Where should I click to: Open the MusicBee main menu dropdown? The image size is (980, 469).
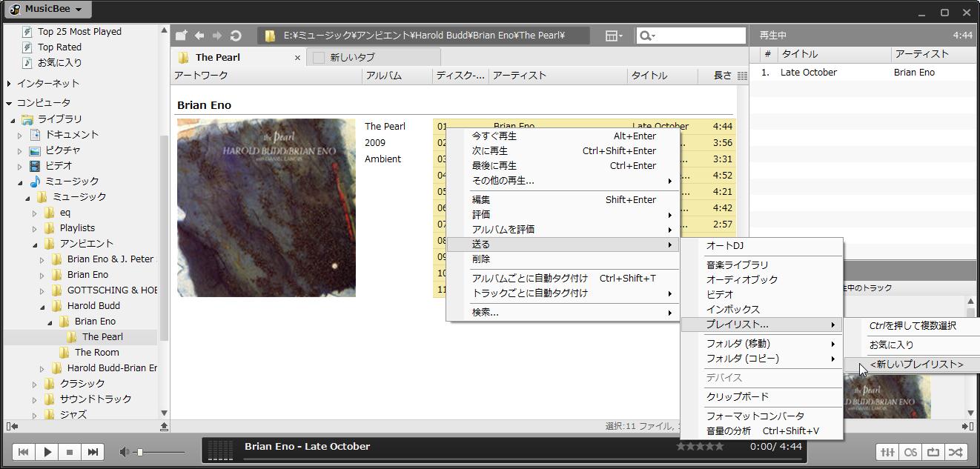[47, 10]
